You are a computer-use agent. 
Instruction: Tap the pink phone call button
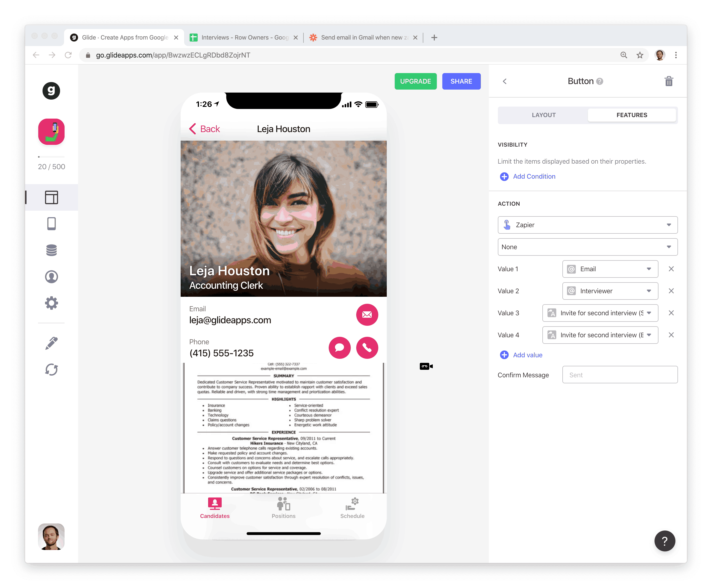(367, 348)
